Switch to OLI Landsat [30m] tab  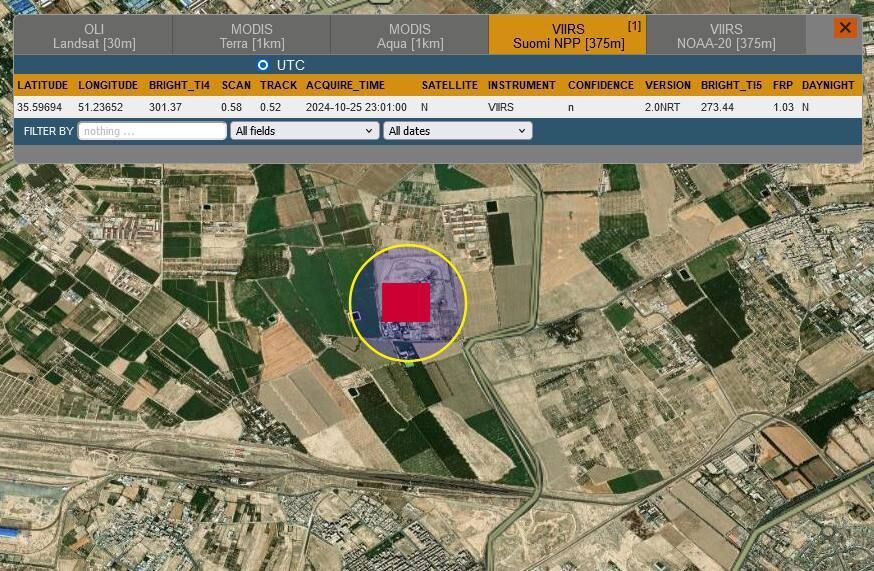pyautogui.click(x=94, y=36)
